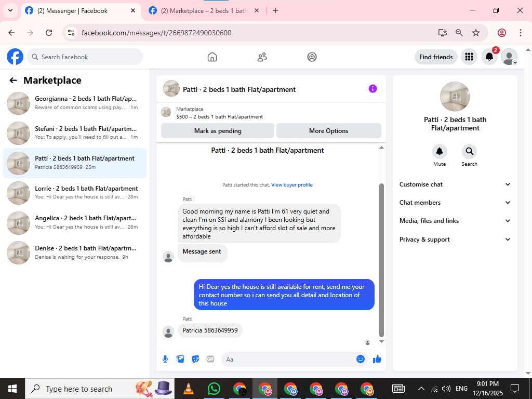Go to Home feed icon
Screen dimensions: 532x399
[x=212, y=57]
